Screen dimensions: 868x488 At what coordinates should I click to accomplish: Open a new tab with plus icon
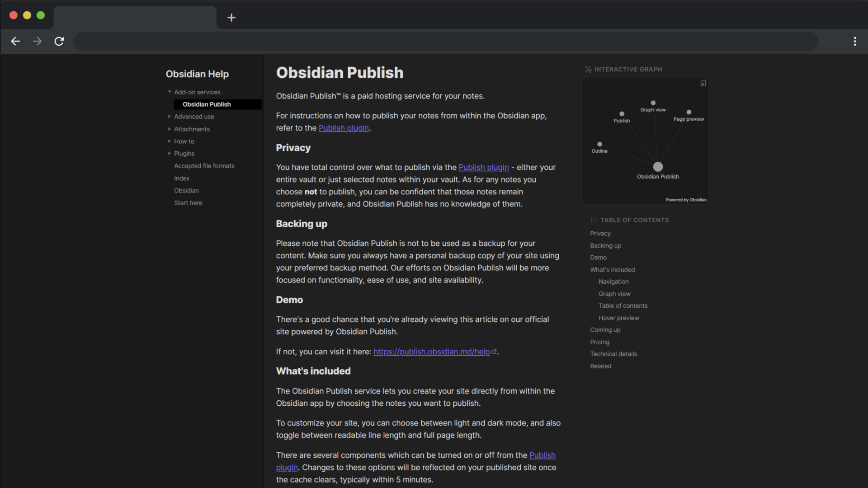tap(231, 18)
